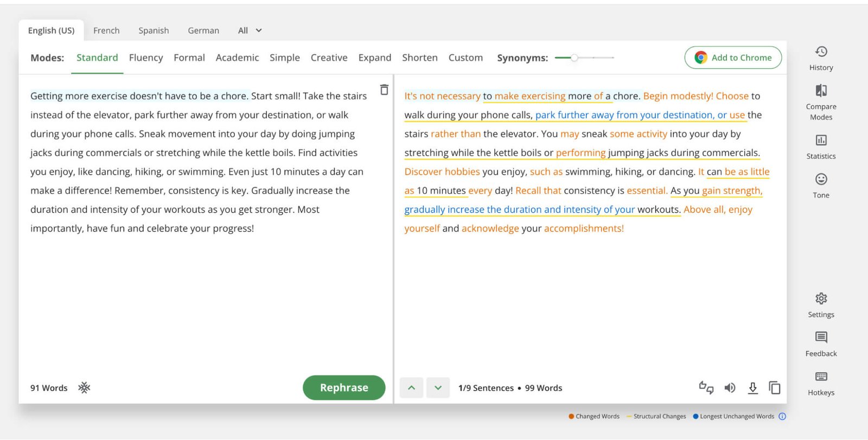
Task: Click the Feedback icon
Action: (821, 337)
